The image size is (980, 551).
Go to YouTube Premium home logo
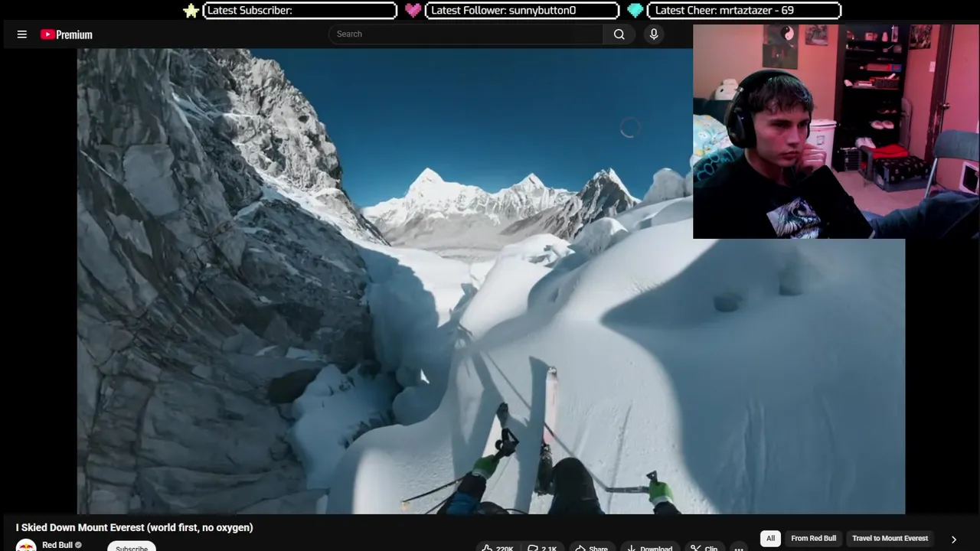click(x=67, y=34)
